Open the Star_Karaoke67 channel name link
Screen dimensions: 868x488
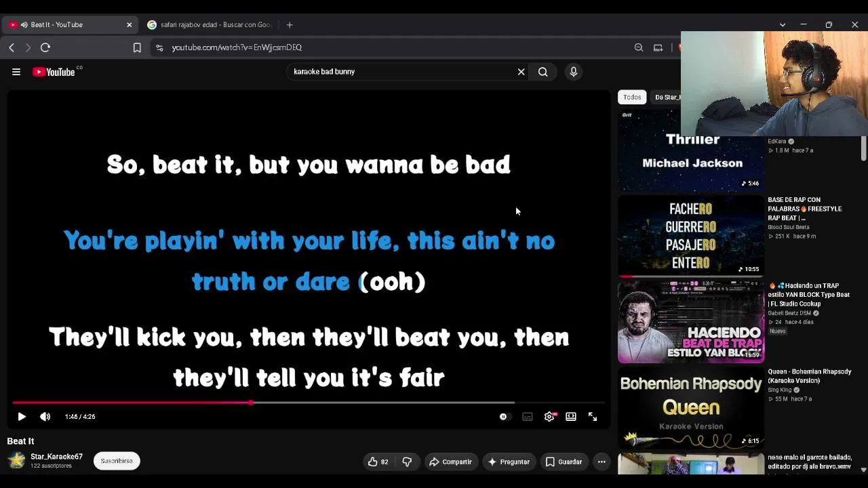point(56,457)
